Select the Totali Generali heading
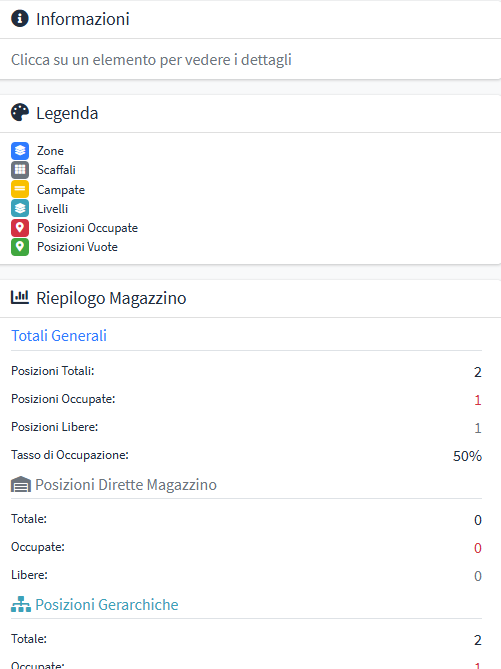 click(x=59, y=336)
